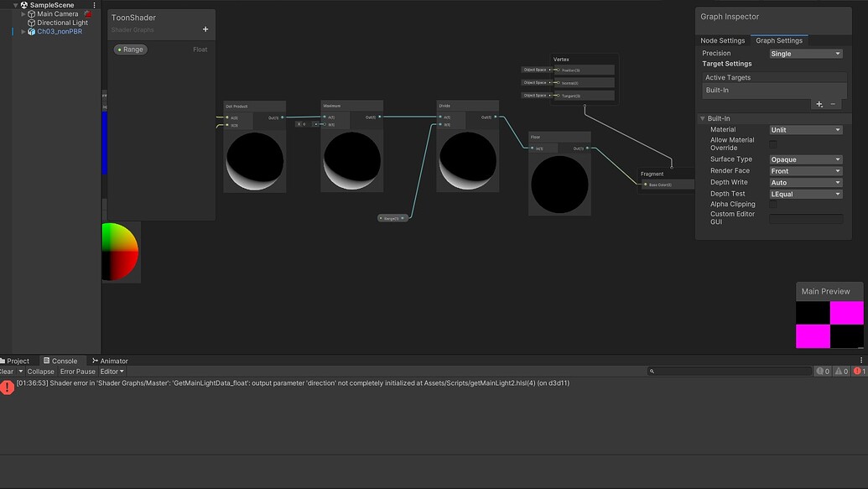Open the Surface Type dropdown
The height and width of the screenshot is (489, 868).
pyautogui.click(x=804, y=159)
